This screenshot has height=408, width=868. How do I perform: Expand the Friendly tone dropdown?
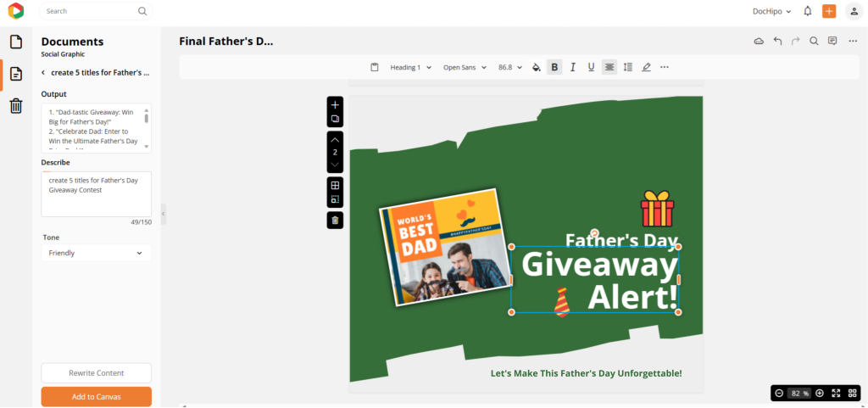coord(97,253)
